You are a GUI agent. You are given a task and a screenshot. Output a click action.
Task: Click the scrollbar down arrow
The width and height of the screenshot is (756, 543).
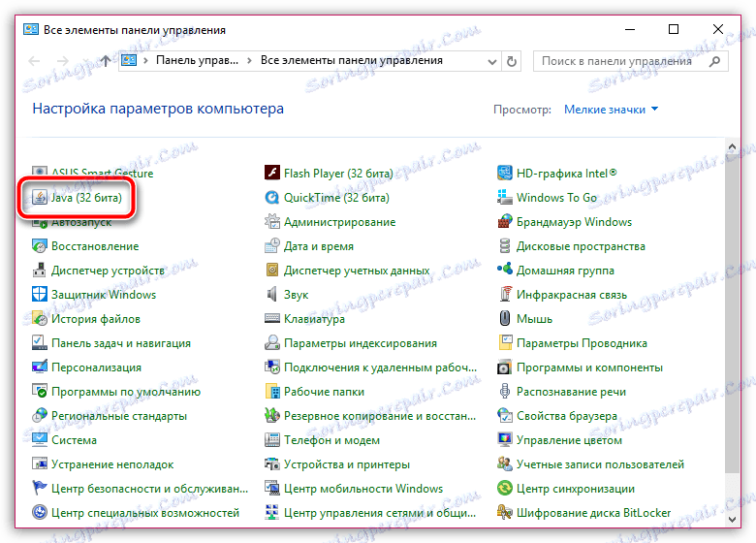[732, 520]
